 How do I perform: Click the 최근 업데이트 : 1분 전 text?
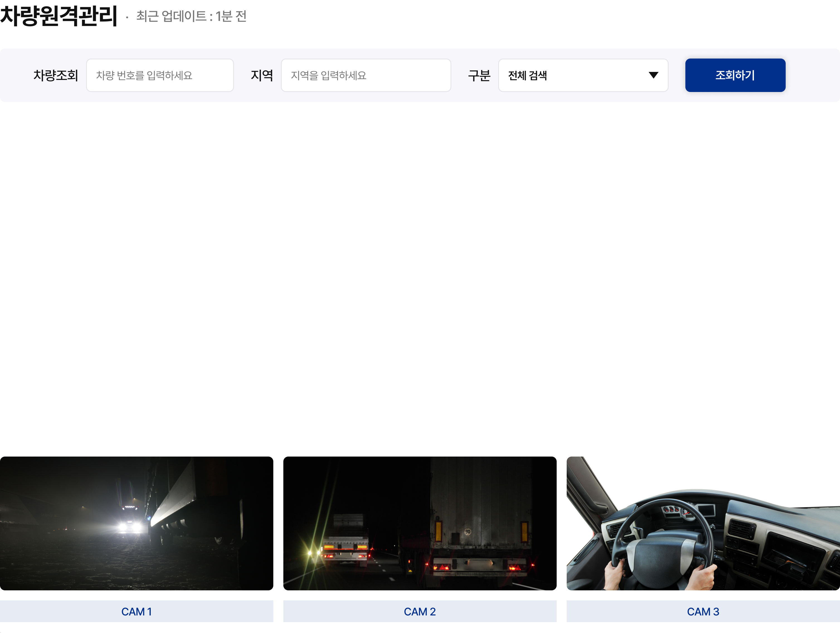pyautogui.click(x=191, y=16)
